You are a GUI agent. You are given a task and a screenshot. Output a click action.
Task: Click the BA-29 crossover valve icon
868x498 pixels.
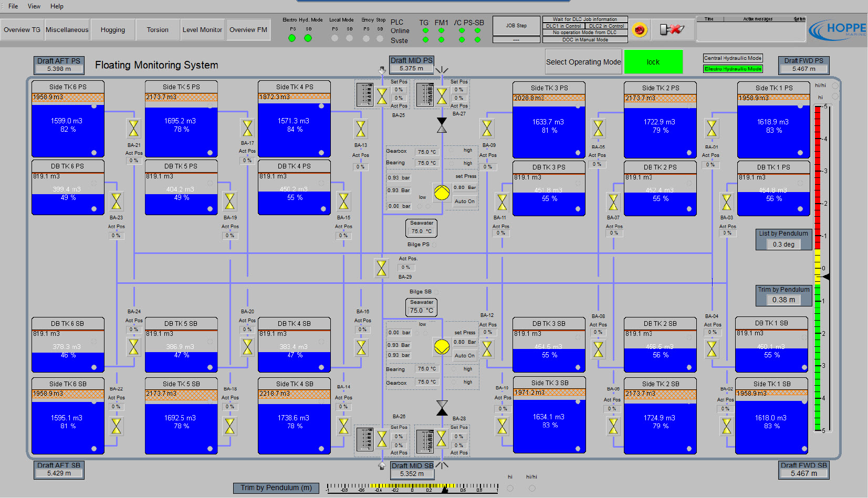click(x=382, y=268)
